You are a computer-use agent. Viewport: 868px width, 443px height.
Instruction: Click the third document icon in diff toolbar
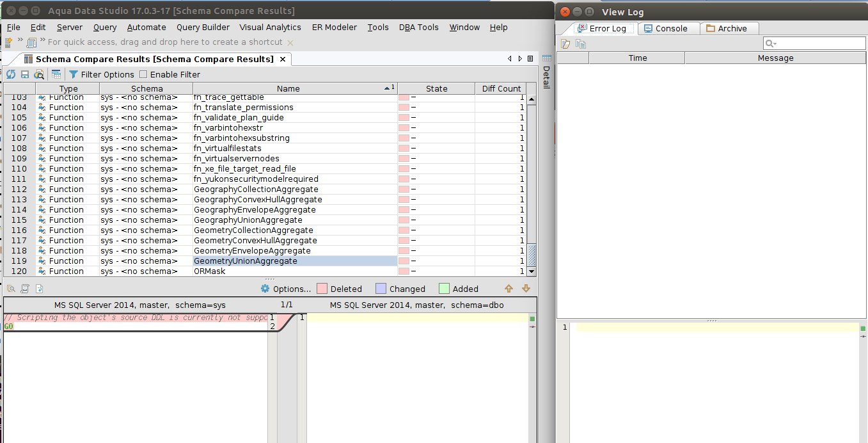[39, 289]
